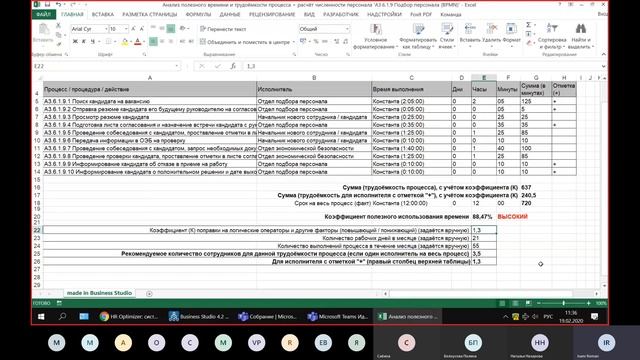
Task: Switch to the РЕЦЕНЗИРОВАНИЕ tab
Action: pyautogui.click(x=272, y=15)
